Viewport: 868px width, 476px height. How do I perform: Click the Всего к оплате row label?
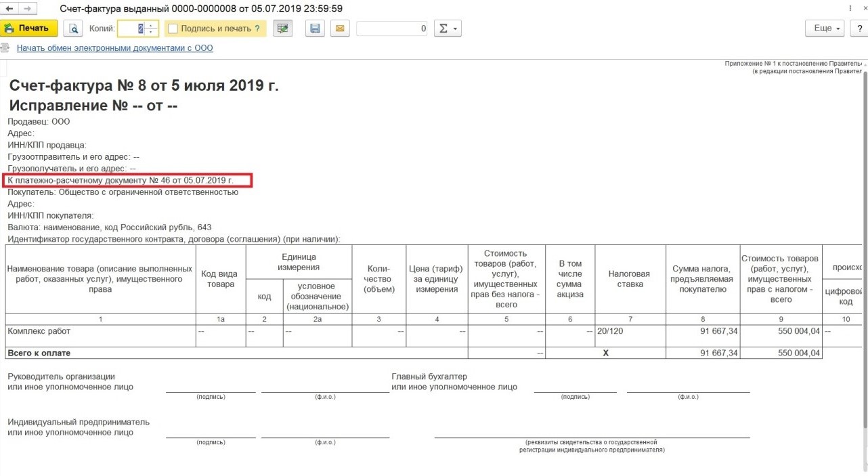click(x=39, y=353)
